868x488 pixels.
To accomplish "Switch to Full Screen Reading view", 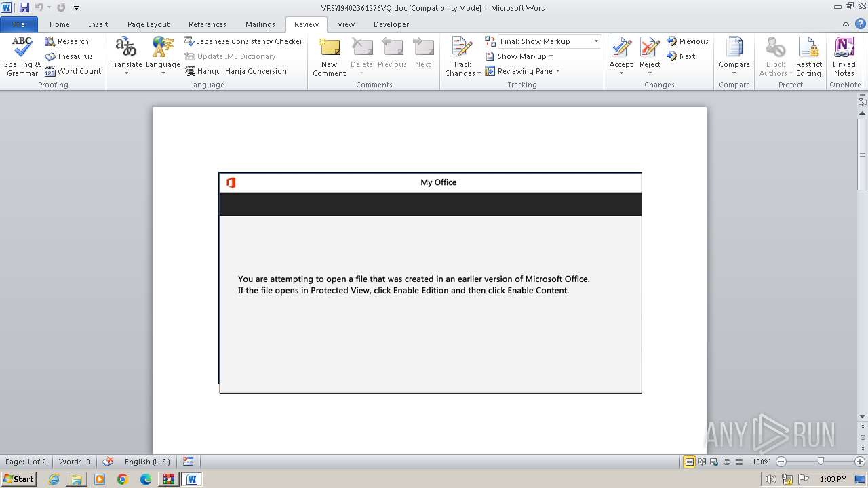I will pos(701,462).
